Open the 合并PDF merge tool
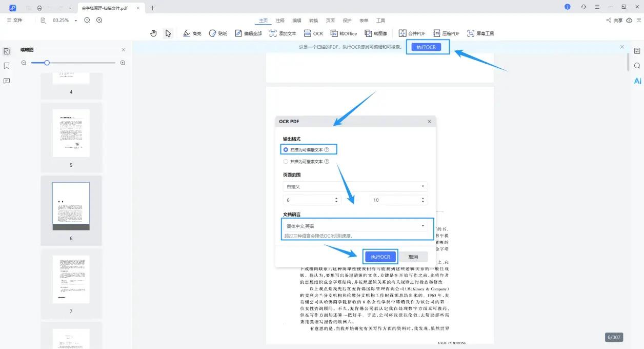The width and height of the screenshot is (644, 349). click(412, 33)
